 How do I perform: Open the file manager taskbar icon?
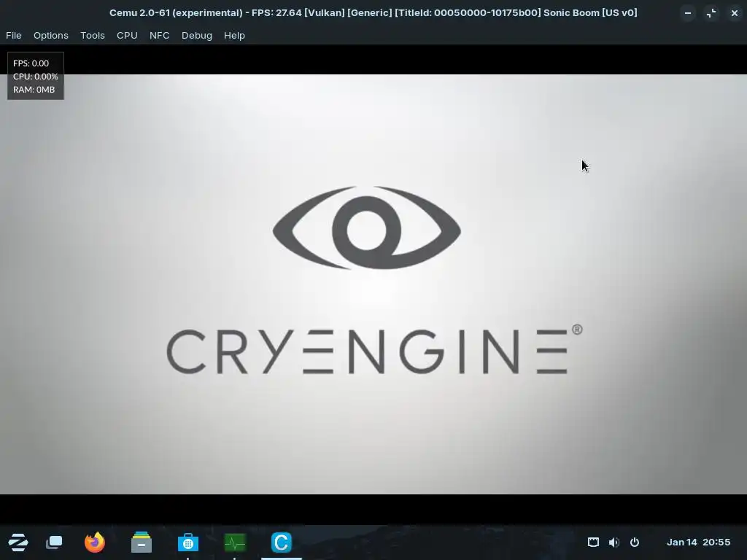(141, 542)
